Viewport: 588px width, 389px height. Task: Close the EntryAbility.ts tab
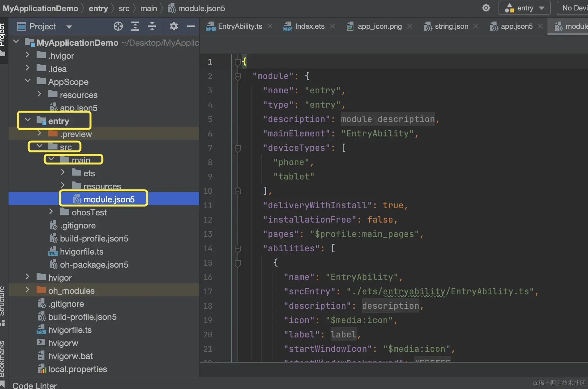[270, 26]
